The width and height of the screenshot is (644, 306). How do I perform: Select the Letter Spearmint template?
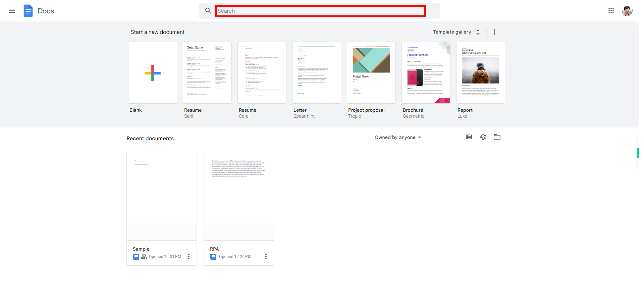(x=317, y=73)
